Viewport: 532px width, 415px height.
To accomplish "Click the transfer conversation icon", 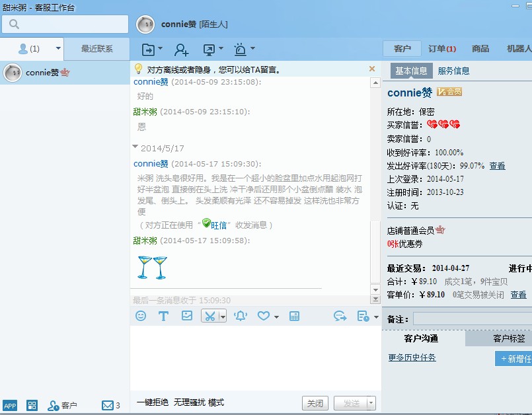I will tap(148, 50).
